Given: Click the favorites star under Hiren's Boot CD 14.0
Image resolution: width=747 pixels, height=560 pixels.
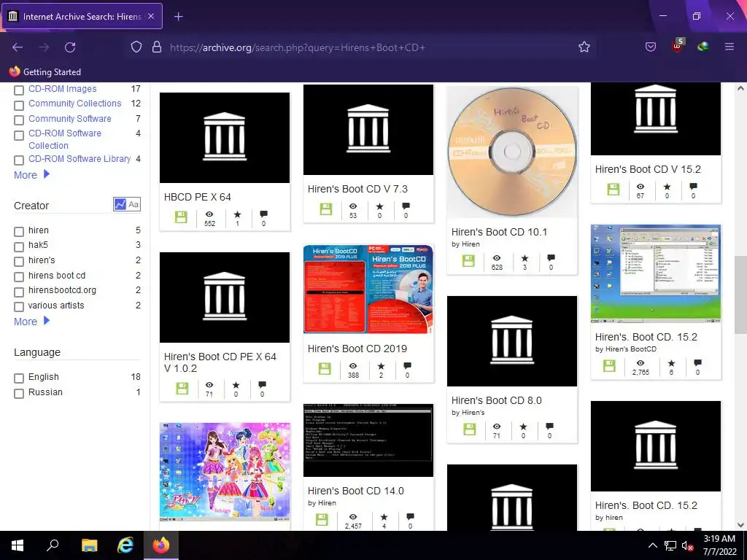Looking at the screenshot, I should coord(384,517).
